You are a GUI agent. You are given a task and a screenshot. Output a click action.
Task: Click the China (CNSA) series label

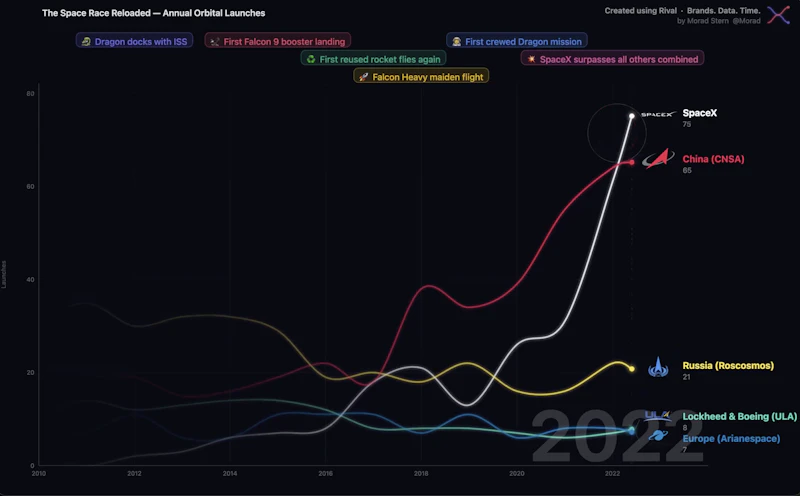[x=713, y=159]
